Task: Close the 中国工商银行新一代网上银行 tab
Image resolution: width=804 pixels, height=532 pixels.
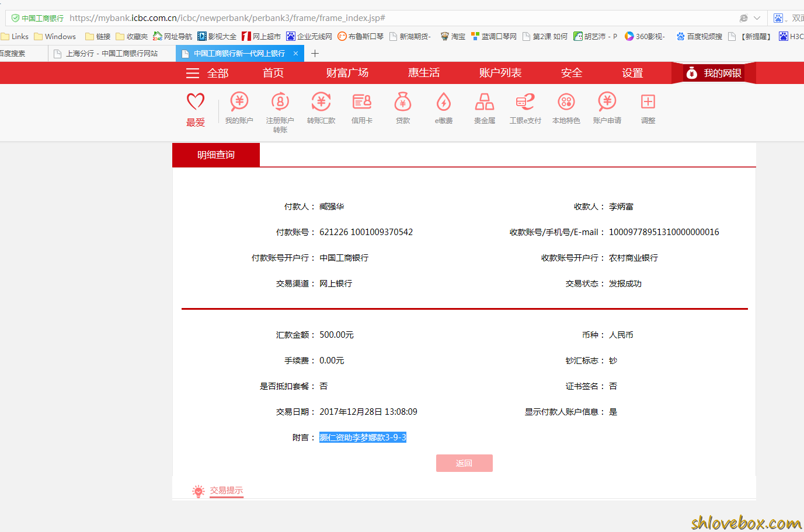Action: point(295,53)
